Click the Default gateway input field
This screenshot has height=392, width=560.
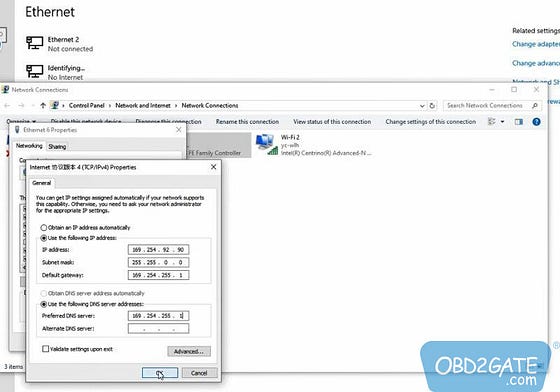coord(158,275)
